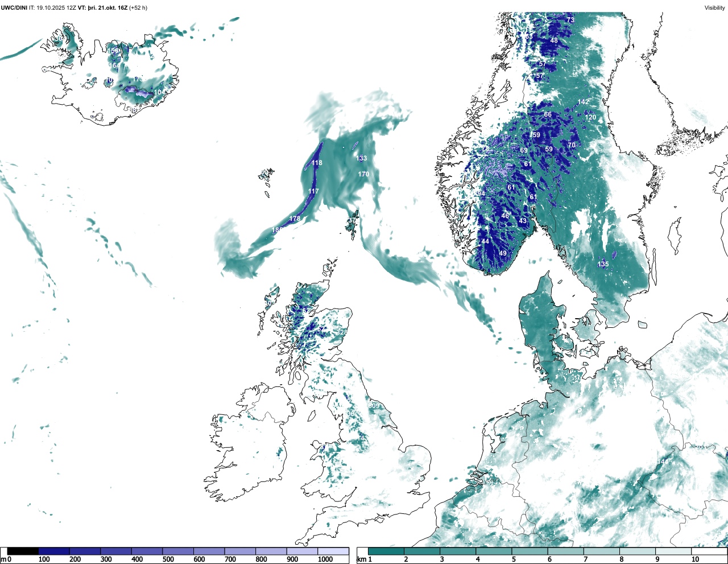The image size is (728, 564).
Task: Click the value '66' over central Scandinavia
Action: (x=548, y=114)
